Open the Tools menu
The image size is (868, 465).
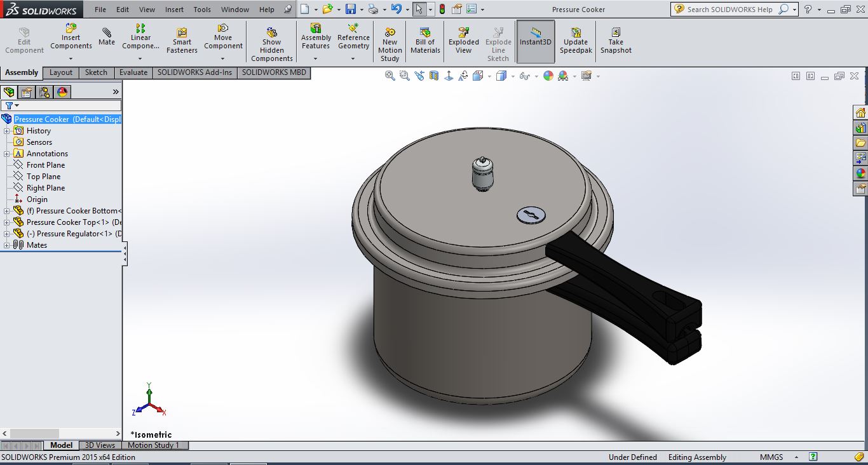[202, 10]
